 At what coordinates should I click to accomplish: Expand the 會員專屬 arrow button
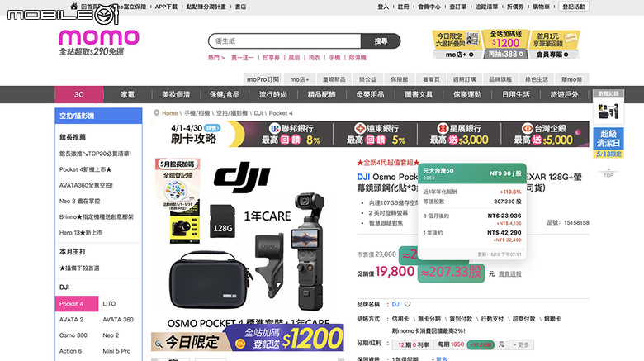click(566, 55)
